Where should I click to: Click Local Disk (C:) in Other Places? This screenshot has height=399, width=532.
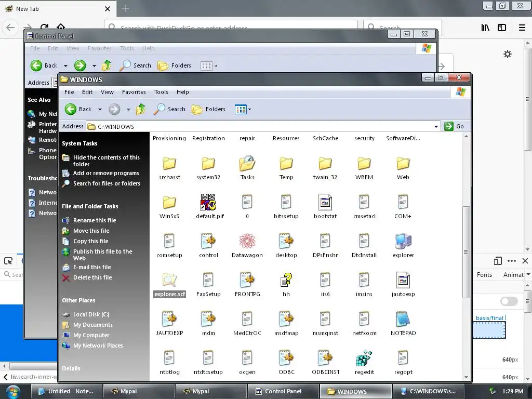coord(91,314)
